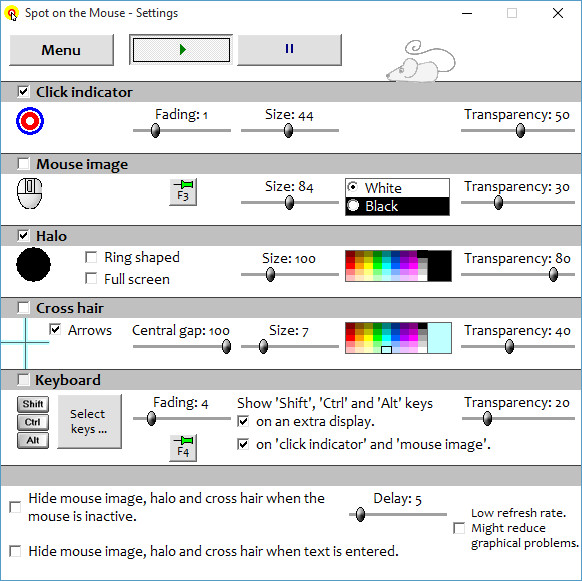Enable the Cross hair checkbox
The image size is (582, 581).
click(x=23, y=308)
